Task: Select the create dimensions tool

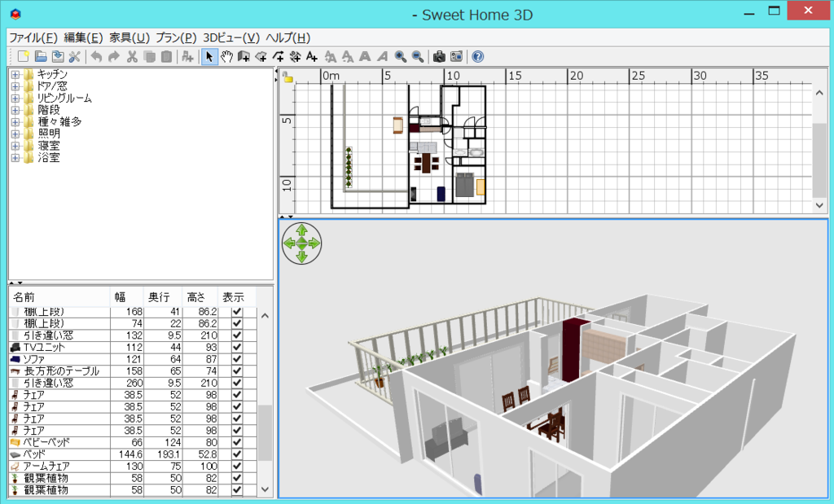Action: 295,56
